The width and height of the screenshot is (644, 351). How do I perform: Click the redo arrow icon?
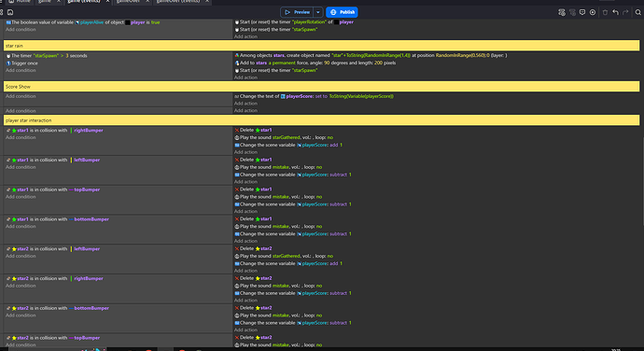[625, 12]
